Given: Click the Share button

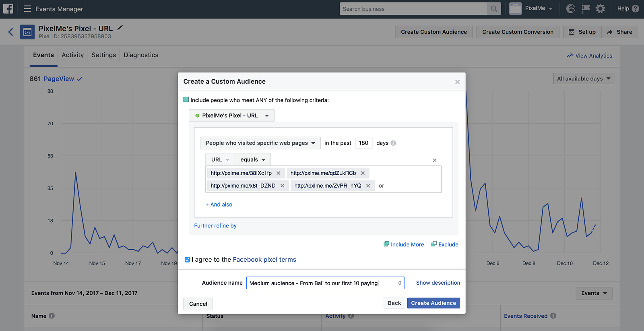Looking at the screenshot, I should pos(620,32).
